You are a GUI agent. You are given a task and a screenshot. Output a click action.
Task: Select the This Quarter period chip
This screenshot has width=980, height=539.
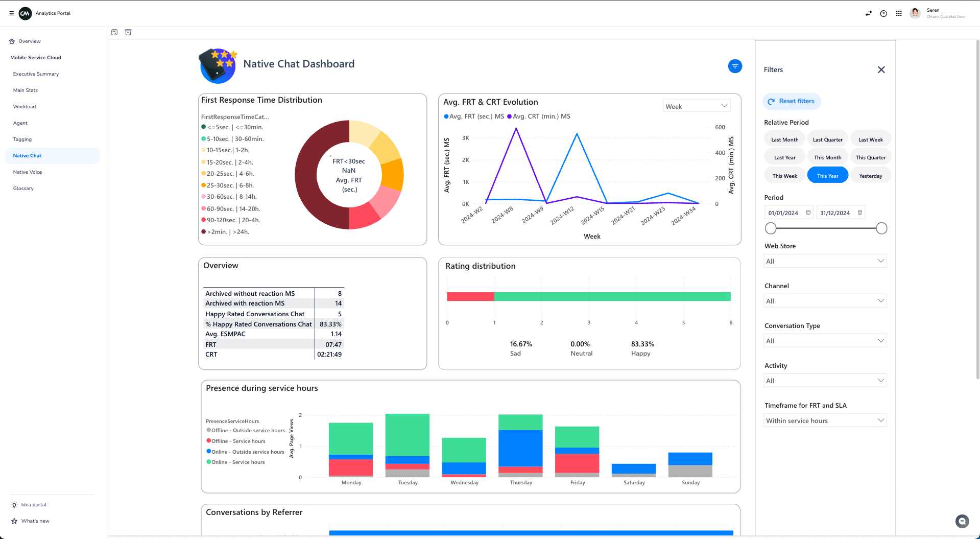click(871, 157)
